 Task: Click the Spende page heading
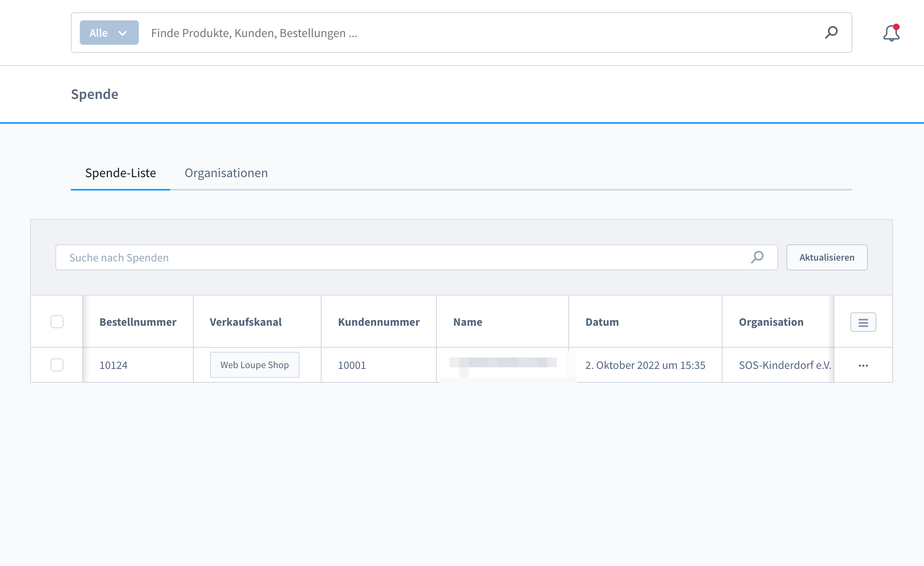[95, 94]
